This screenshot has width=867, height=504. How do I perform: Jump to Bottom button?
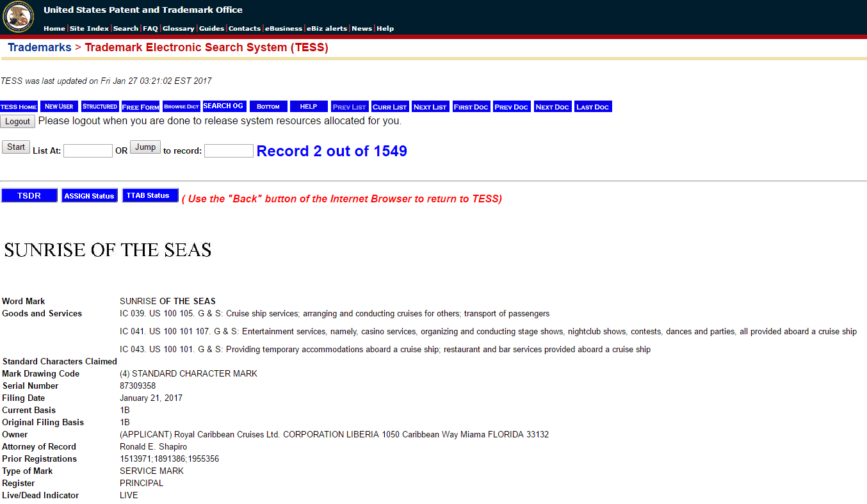268,106
